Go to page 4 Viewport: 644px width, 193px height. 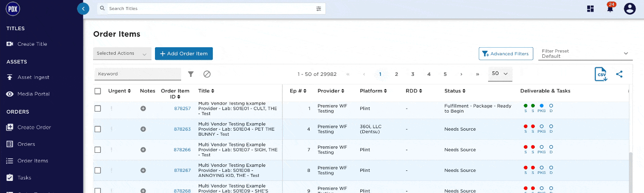tap(429, 74)
